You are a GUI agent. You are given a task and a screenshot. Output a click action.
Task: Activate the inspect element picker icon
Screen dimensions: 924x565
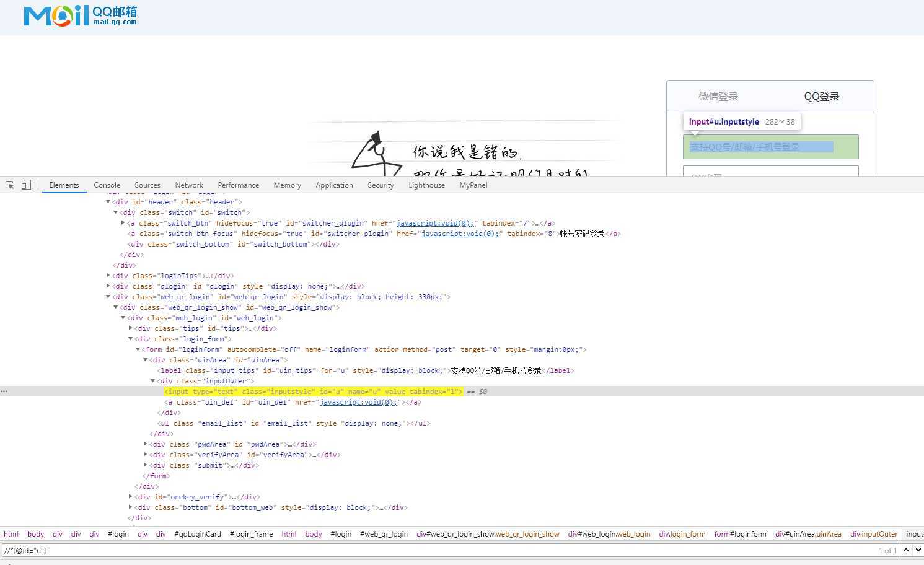(10, 185)
